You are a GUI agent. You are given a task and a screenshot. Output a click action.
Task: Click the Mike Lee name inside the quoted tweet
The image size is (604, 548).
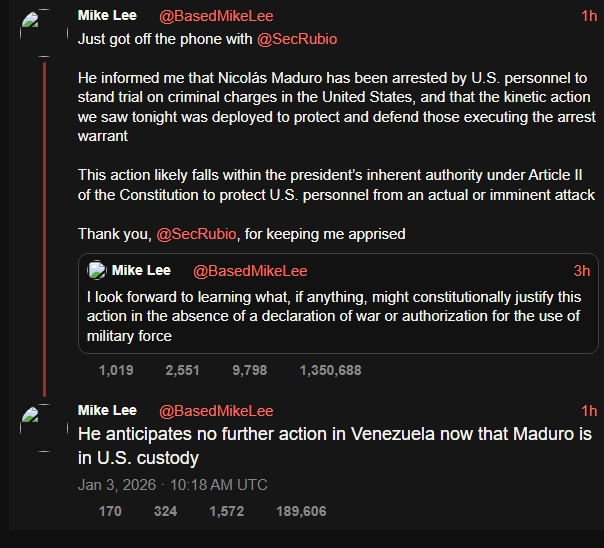141,271
